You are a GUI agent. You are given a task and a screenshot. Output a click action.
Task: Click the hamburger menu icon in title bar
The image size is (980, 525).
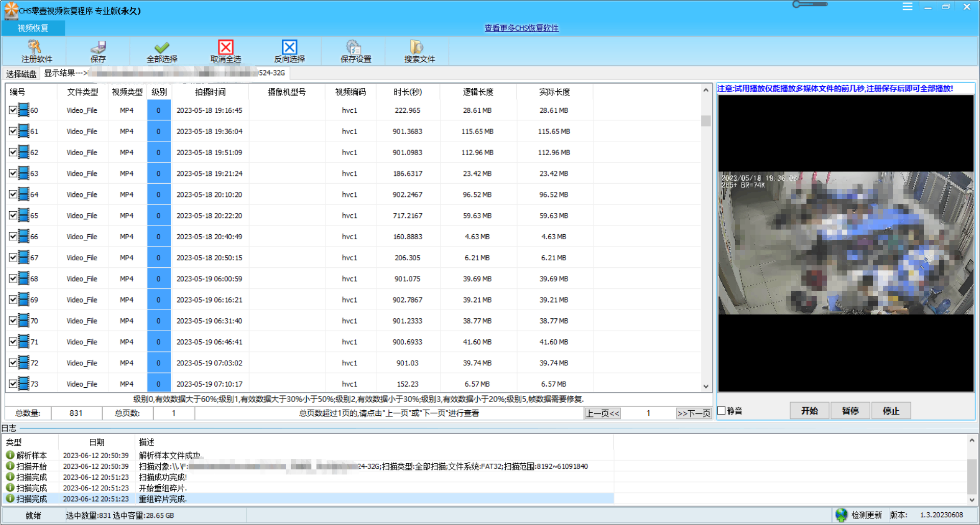(907, 7)
